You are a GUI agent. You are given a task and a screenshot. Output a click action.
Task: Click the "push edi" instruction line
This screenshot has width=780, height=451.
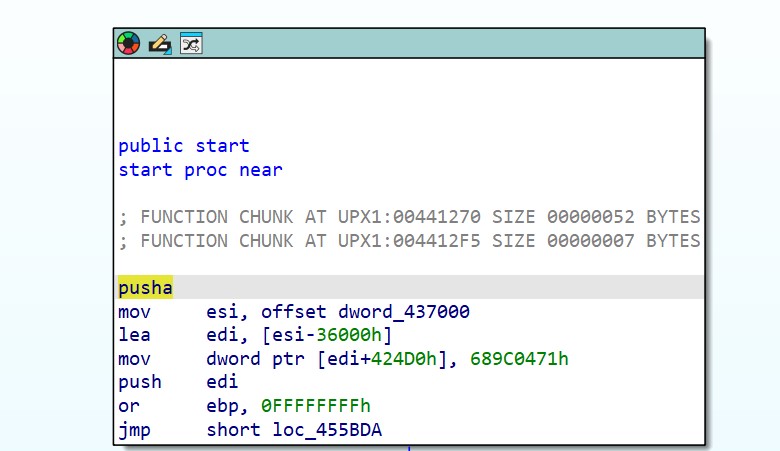click(178, 382)
